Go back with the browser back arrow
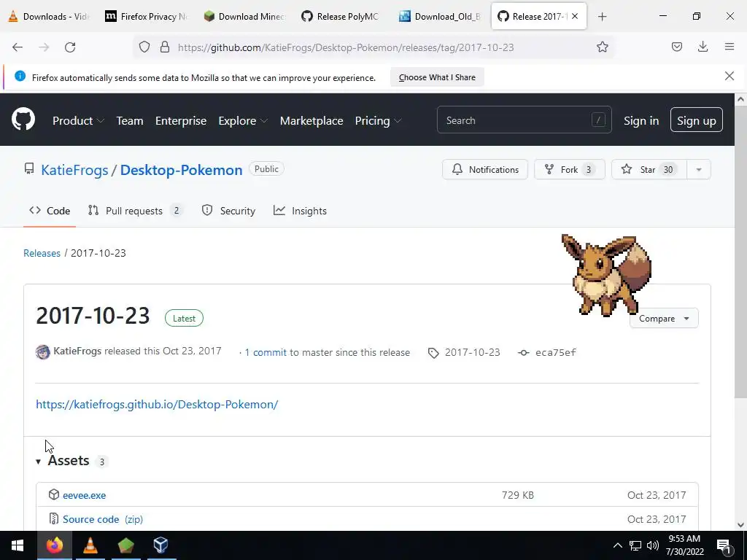Viewport: 747px width, 560px height. 18,47
